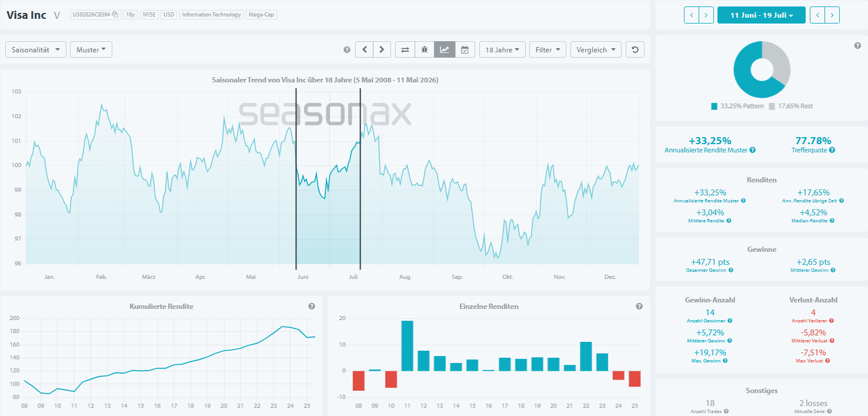
Task: Open help for Kumulierte Rendite chart
Action: tap(312, 307)
